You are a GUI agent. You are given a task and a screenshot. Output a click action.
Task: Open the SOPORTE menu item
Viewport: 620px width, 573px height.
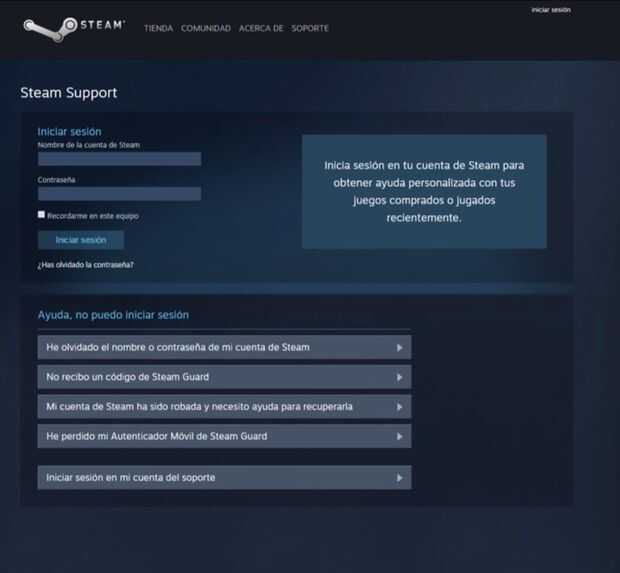tap(310, 28)
